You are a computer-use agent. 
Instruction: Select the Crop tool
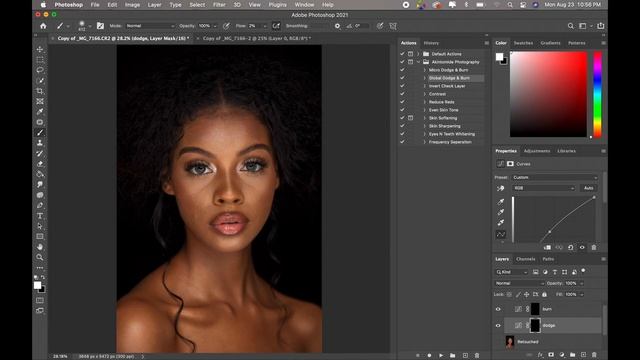pos(40,91)
